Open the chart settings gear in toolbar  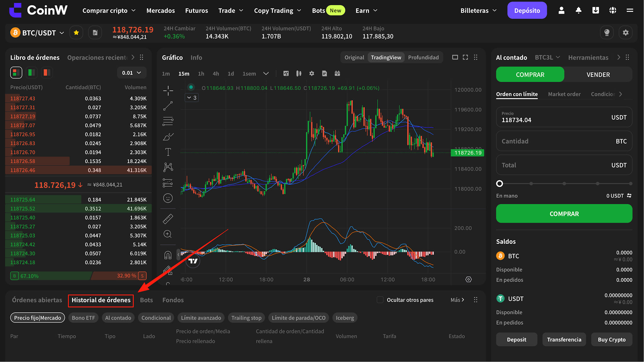[312, 74]
